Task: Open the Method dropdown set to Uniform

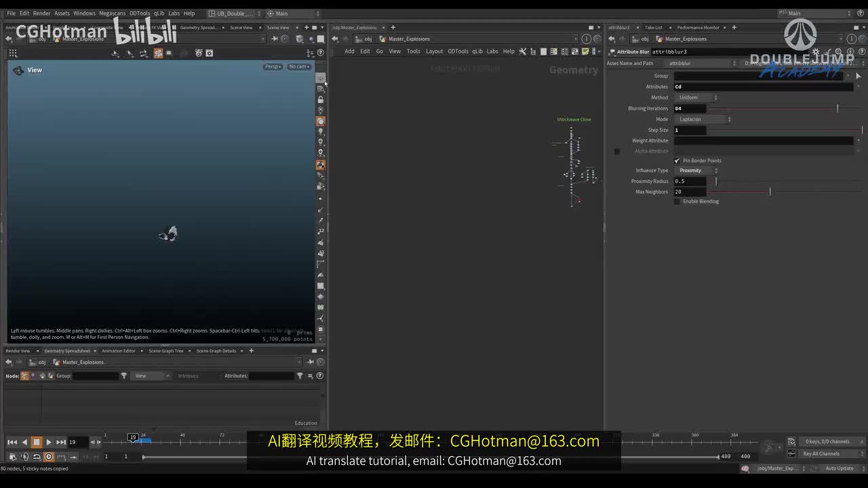Action: pos(696,98)
